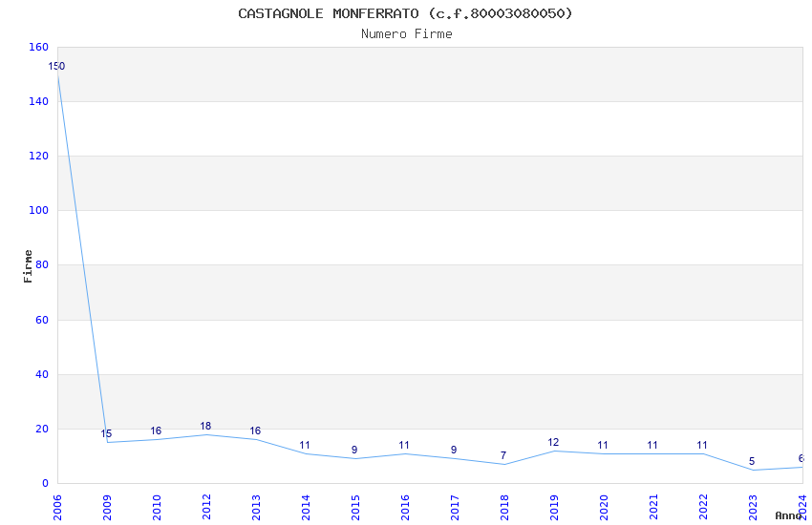Click the x-axis year 2015

(355, 508)
